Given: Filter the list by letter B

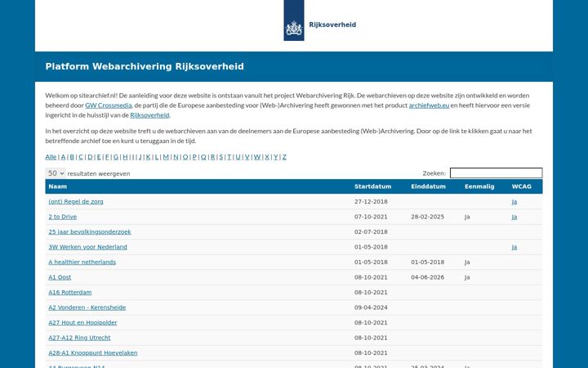Looking at the screenshot, I should pos(72,157).
